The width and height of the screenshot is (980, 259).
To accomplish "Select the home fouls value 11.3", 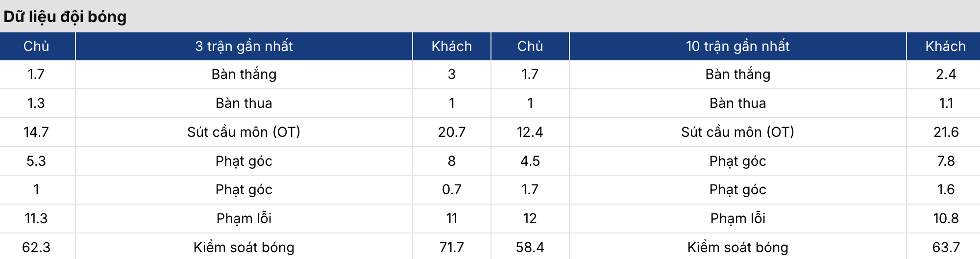I will point(36,218).
